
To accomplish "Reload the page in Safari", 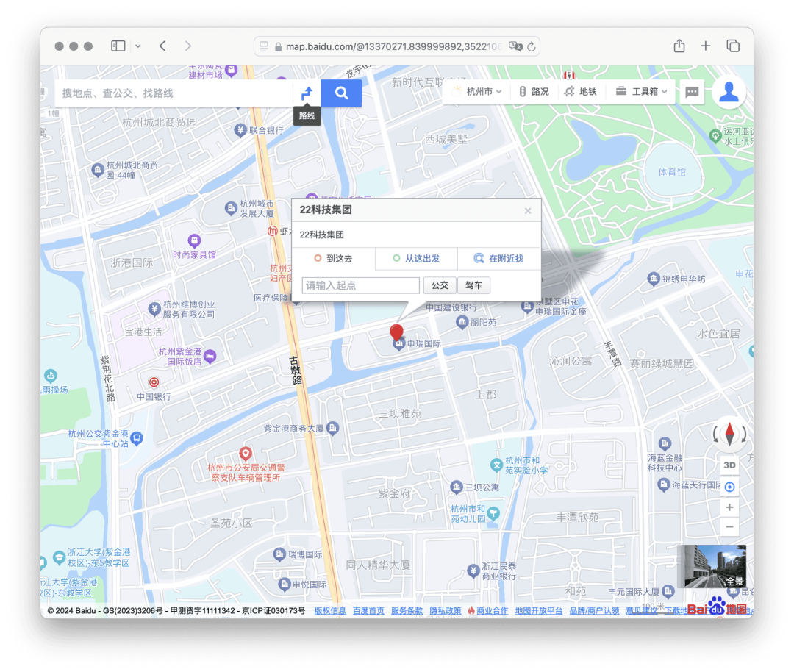I will (x=532, y=46).
